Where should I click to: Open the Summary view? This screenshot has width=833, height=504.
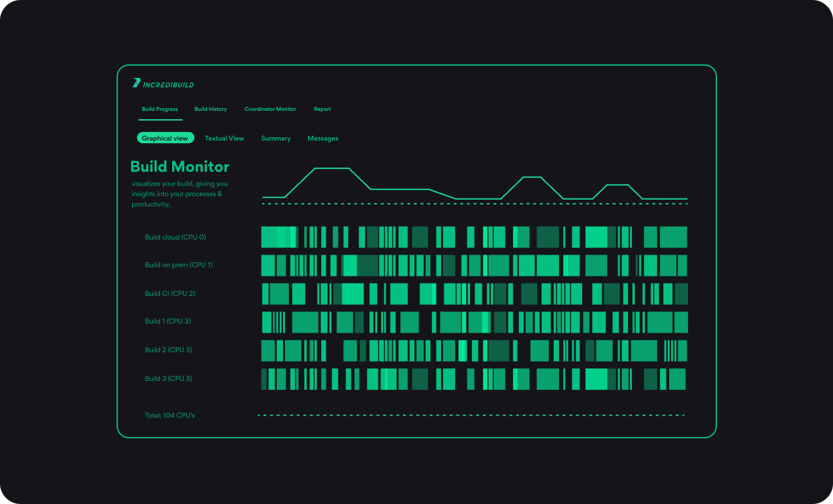276,139
